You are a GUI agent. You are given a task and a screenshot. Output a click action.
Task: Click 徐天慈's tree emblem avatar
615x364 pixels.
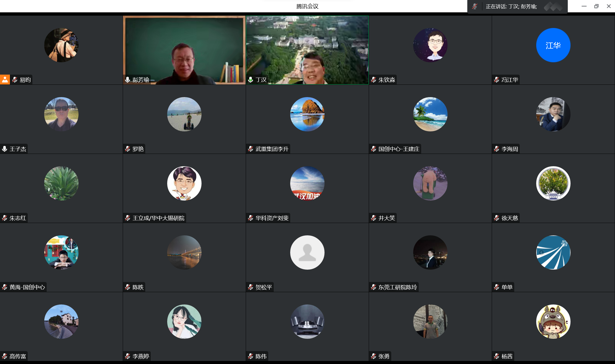[x=553, y=183]
